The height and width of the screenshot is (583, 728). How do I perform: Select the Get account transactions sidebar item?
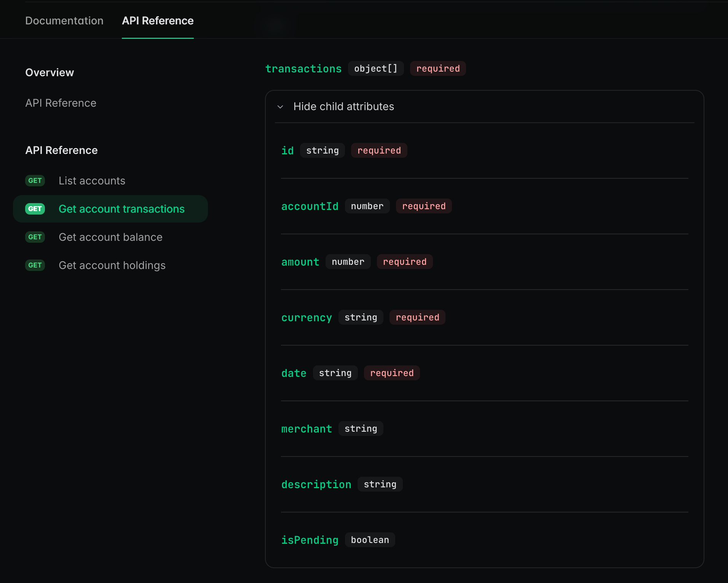pos(121,209)
